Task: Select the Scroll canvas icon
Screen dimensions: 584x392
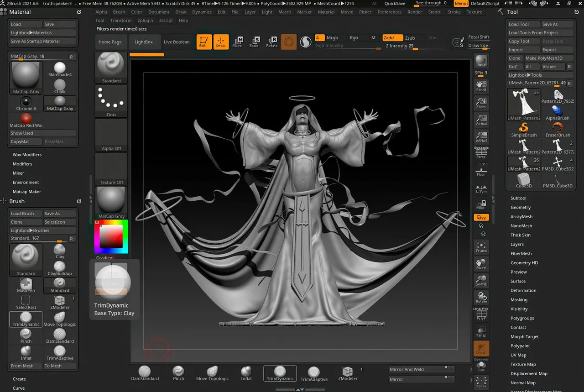Action: 481,85
